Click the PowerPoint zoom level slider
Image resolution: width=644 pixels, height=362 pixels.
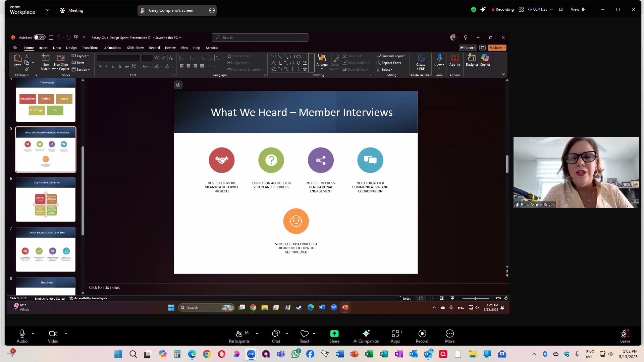[475, 298]
